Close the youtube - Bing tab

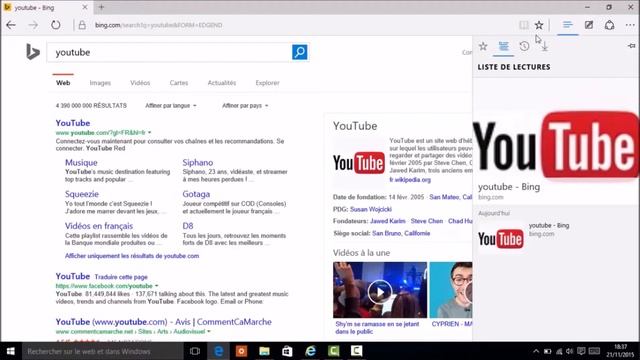tap(85, 7)
